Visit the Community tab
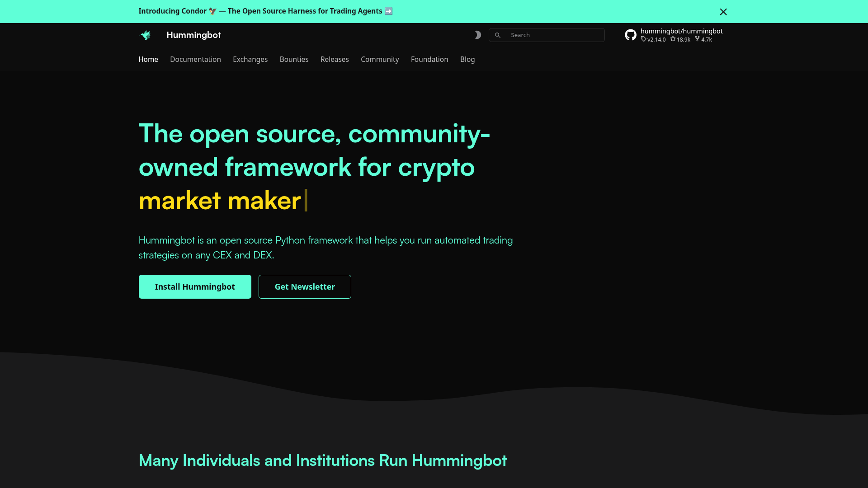This screenshot has width=868, height=488. [x=380, y=59]
